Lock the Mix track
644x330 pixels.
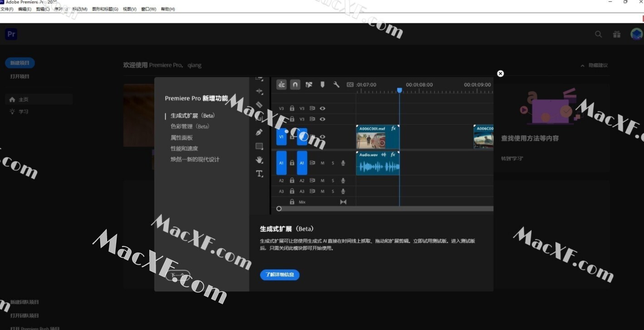(292, 202)
